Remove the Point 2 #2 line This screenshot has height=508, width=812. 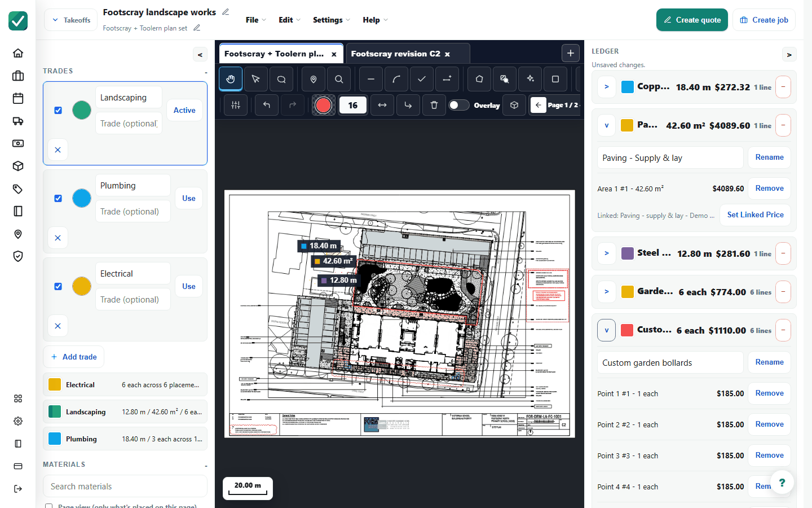(x=769, y=424)
